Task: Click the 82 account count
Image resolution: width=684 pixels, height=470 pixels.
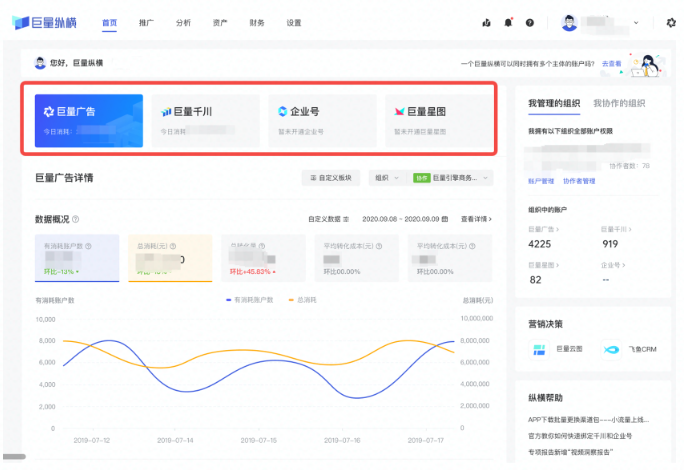Action: [535, 280]
